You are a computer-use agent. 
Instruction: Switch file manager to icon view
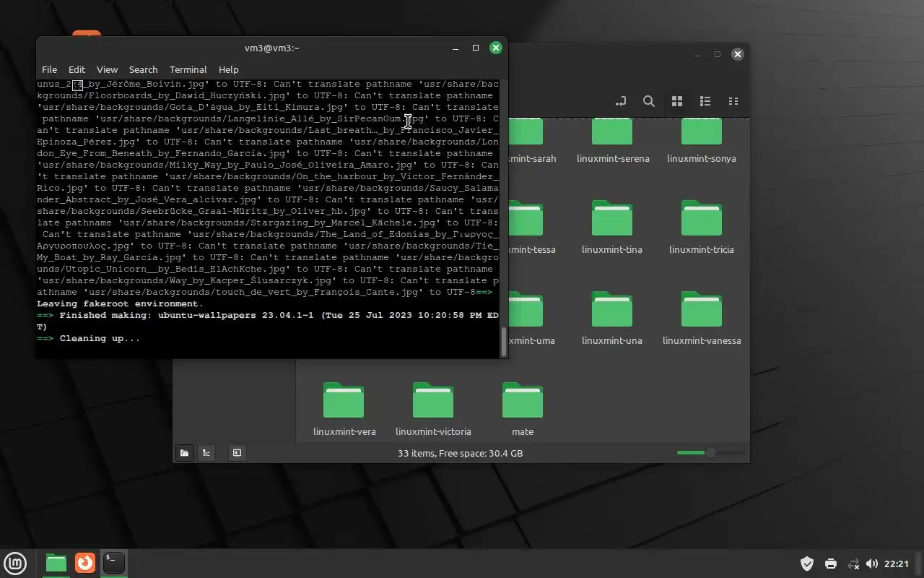677,101
